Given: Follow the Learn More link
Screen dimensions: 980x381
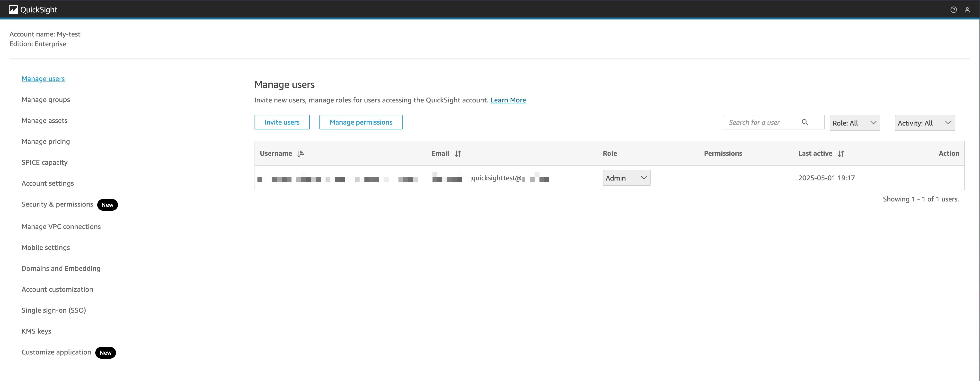Looking at the screenshot, I should [x=508, y=100].
